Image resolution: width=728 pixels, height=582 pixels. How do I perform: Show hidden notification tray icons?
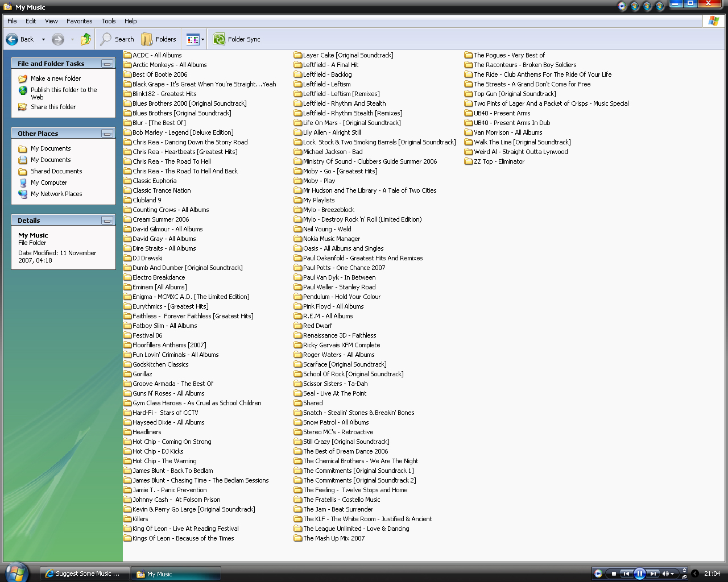694,573
